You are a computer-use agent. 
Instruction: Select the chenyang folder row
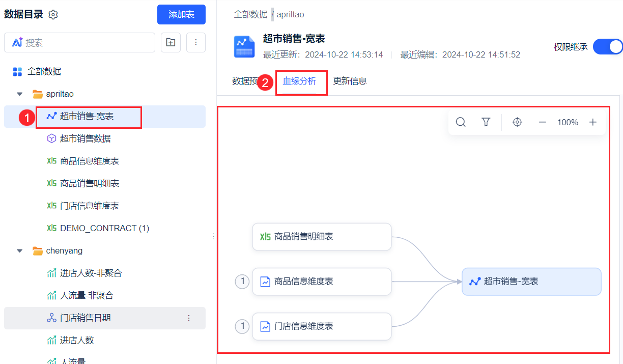point(105,251)
